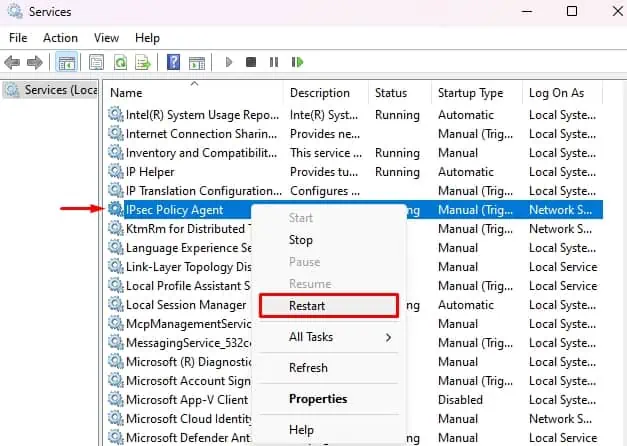Viewport: 627px width, 446px height.
Task: Open Properties toolbar icon
Action: (x=96, y=62)
